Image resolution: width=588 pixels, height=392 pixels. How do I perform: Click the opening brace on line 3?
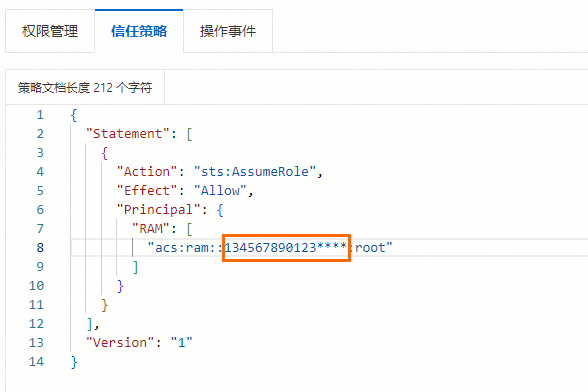[x=105, y=153]
